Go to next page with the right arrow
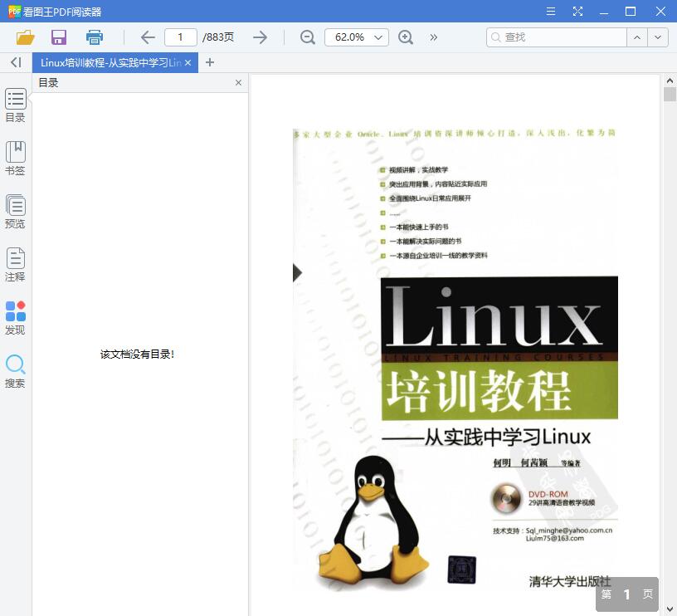677x616 pixels. pos(260,37)
